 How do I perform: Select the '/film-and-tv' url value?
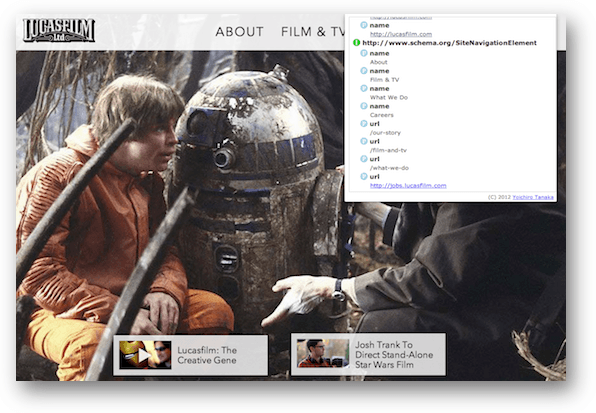tap(388, 150)
